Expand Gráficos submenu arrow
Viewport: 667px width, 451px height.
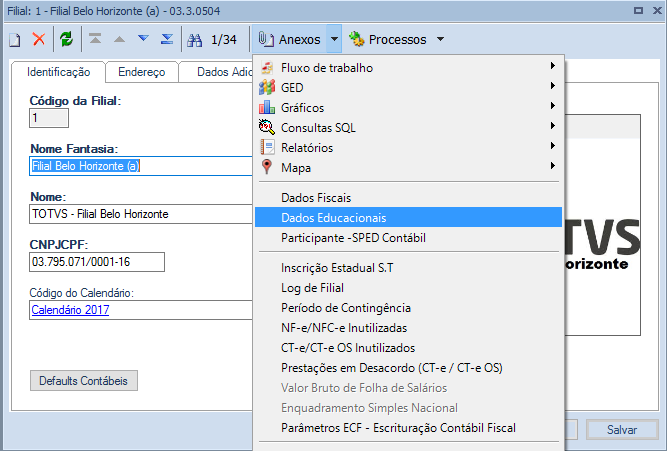[553, 106]
